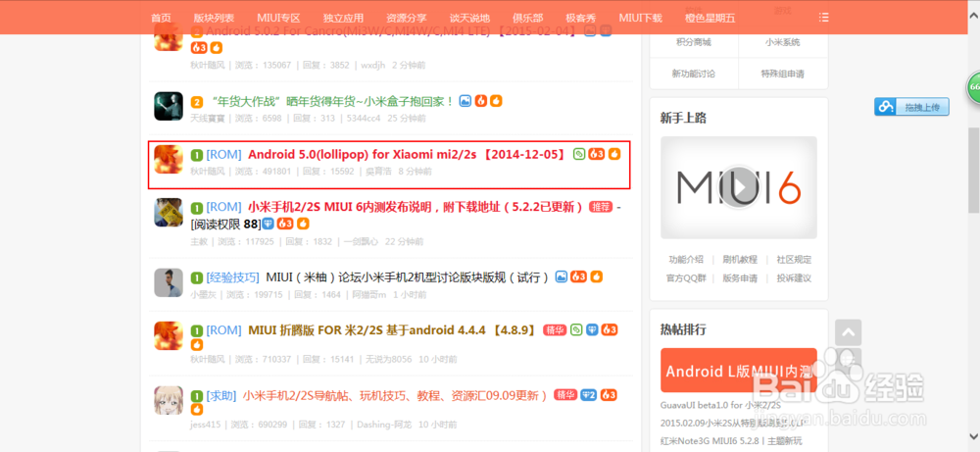
Task: Click author jess415 under the 导航帖 thread
Action: (x=206, y=425)
